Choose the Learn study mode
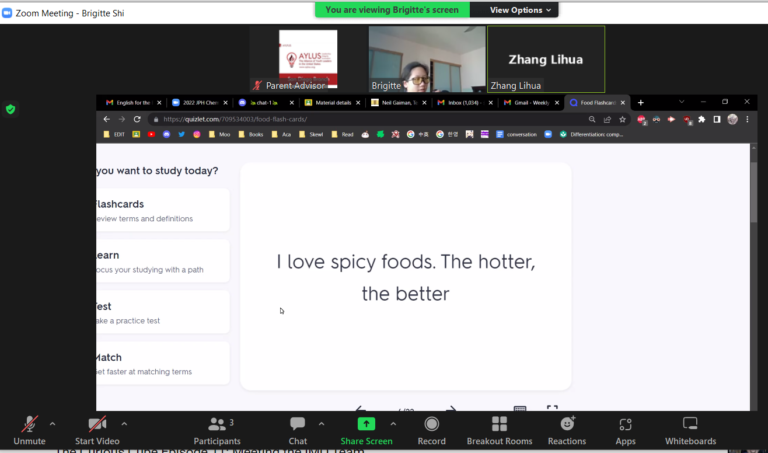Screen dimensions: 768x453 point(163,261)
